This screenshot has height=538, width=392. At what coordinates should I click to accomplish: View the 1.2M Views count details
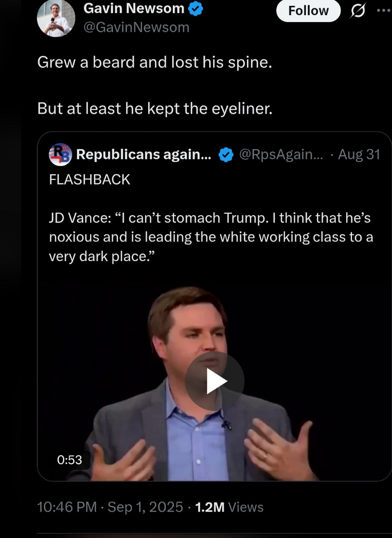coord(229,507)
